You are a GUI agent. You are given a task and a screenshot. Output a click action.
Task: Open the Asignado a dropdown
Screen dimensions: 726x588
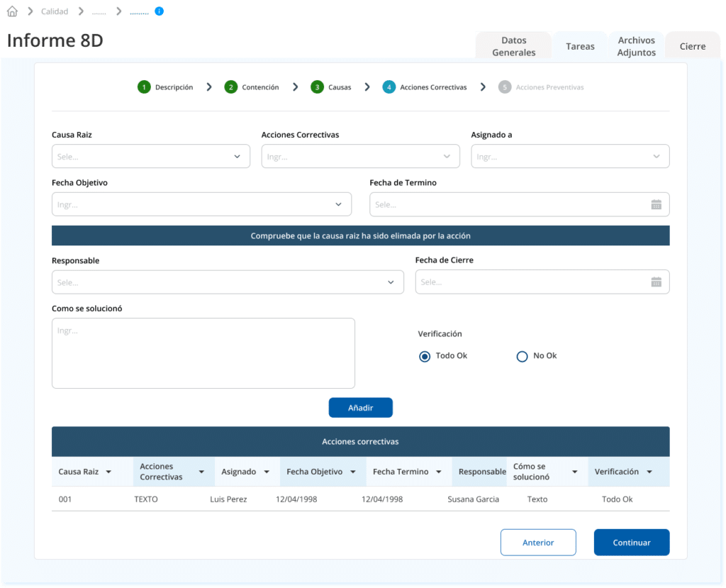570,156
